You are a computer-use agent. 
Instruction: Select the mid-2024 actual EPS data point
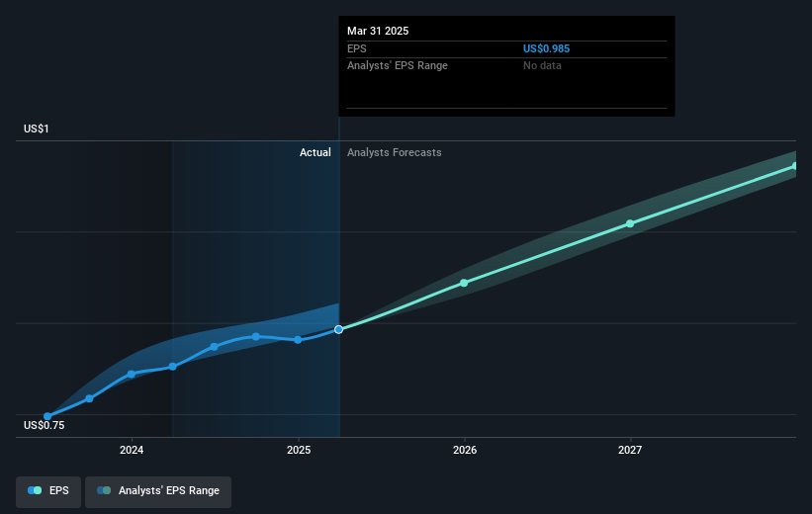point(214,346)
